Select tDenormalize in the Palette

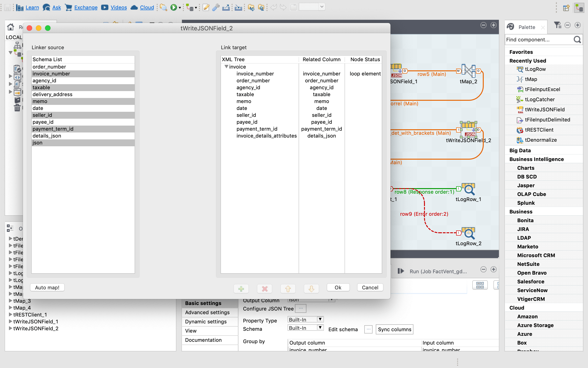coord(540,140)
